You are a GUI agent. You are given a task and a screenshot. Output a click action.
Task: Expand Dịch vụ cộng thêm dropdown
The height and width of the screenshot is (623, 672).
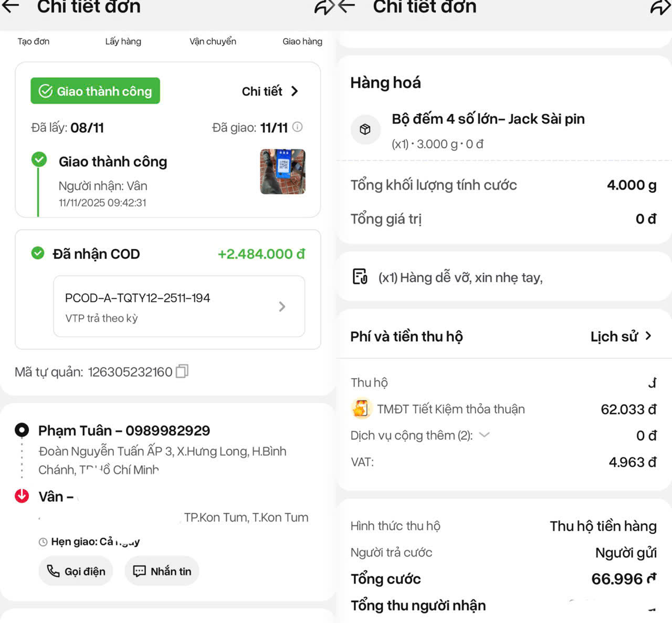coord(485,435)
